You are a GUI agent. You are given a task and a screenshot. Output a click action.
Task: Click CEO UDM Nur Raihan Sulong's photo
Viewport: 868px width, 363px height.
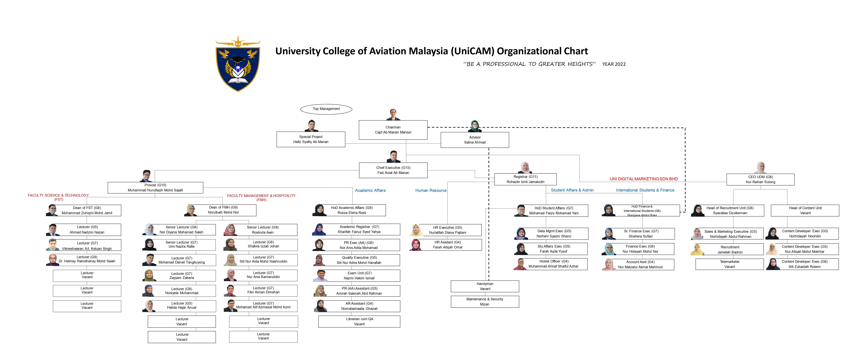[x=761, y=167]
